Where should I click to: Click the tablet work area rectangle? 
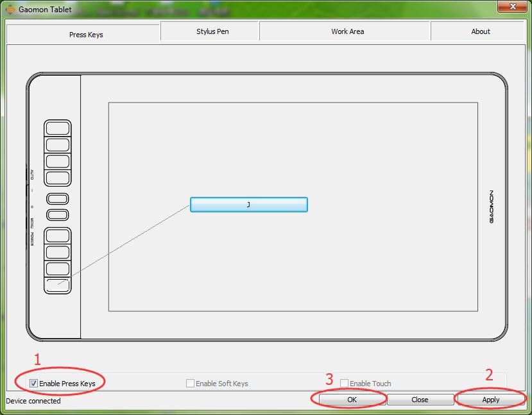pos(293,207)
